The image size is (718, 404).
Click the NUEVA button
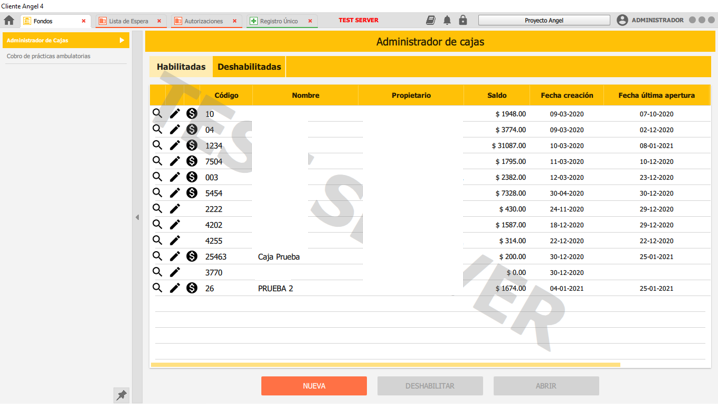[x=314, y=386]
